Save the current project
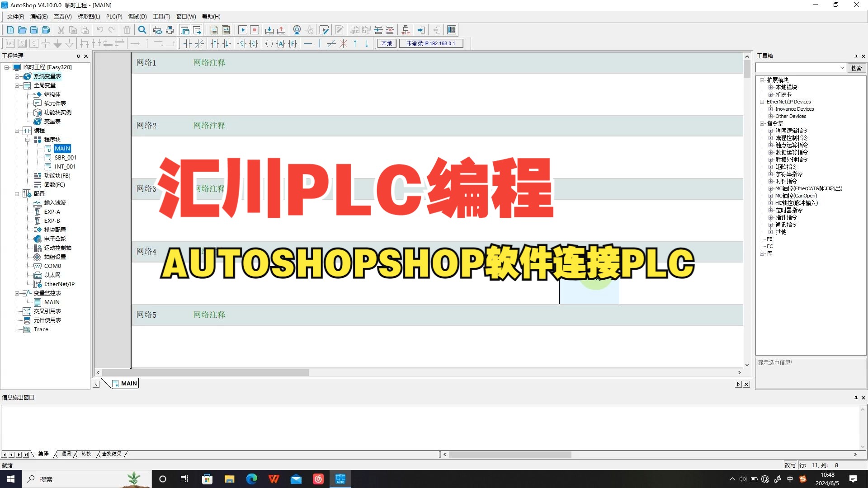This screenshot has height=488, width=868. pyautogui.click(x=34, y=30)
